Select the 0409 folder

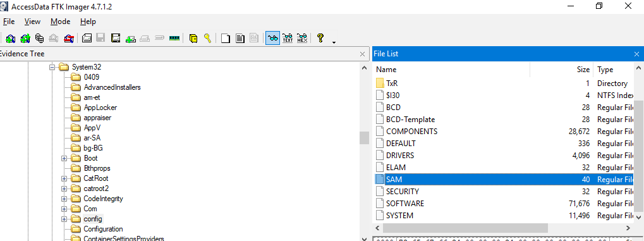click(x=91, y=77)
